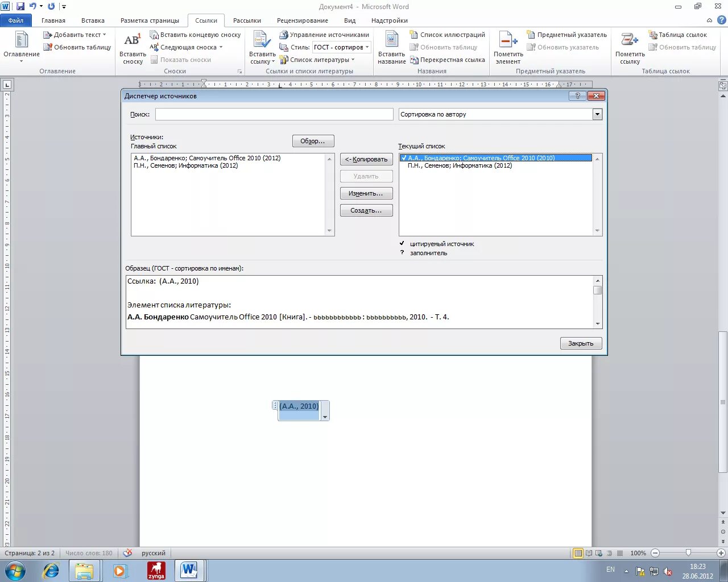Click the Закрыть button
Viewport: 728px width, 582px height.
[581, 343]
